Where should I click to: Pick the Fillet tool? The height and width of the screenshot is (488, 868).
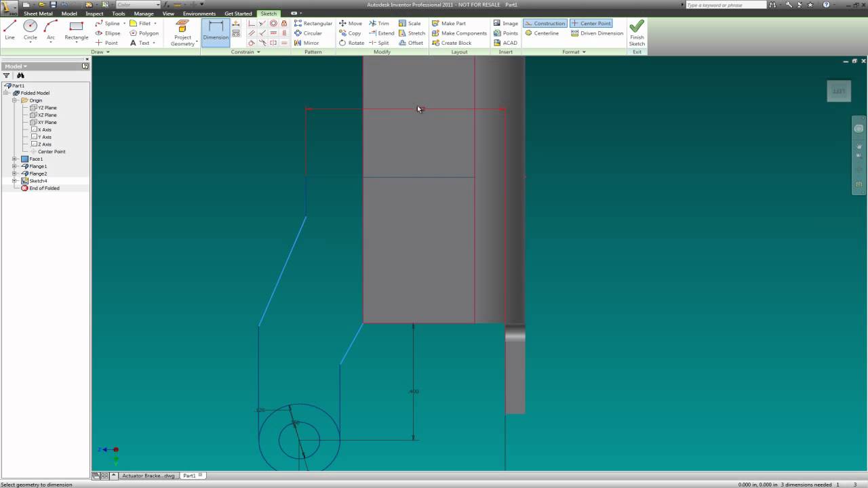point(140,23)
